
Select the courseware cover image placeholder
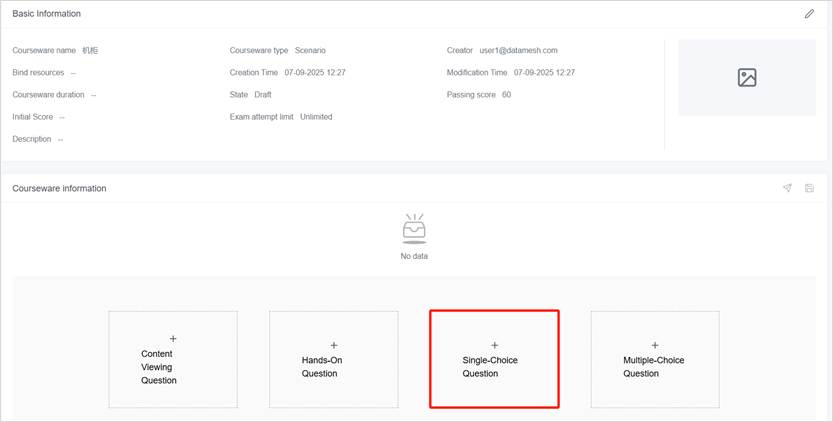pyautogui.click(x=746, y=78)
